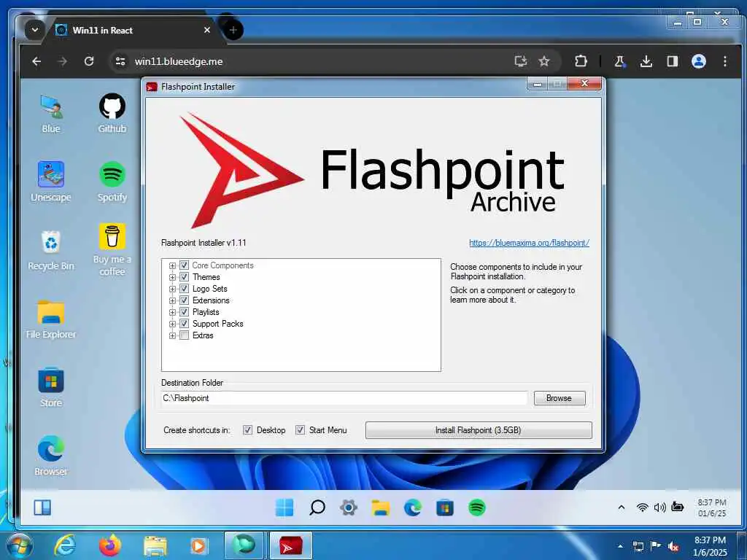Launch the Browser desktop icon
This screenshot has height=560, width=747.
pos(51,456)
